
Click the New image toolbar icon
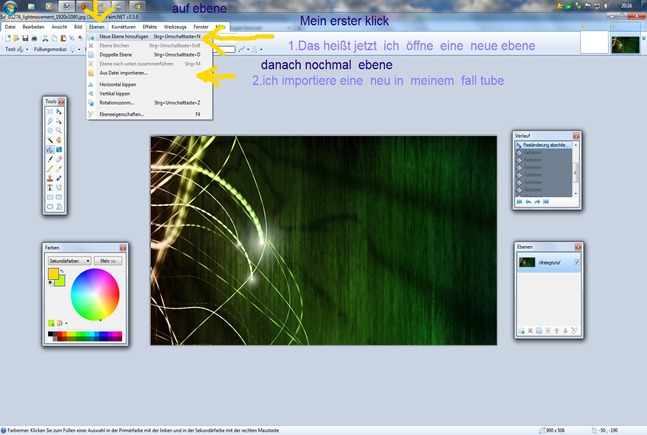coord(8,38)
